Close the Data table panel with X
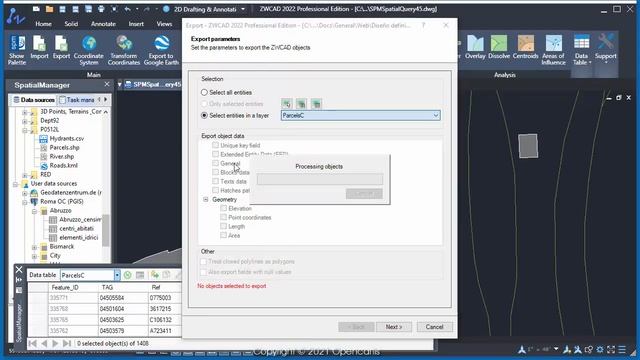Image resolution: width=640 pixels, height=360 pixels. coord(19,269)
